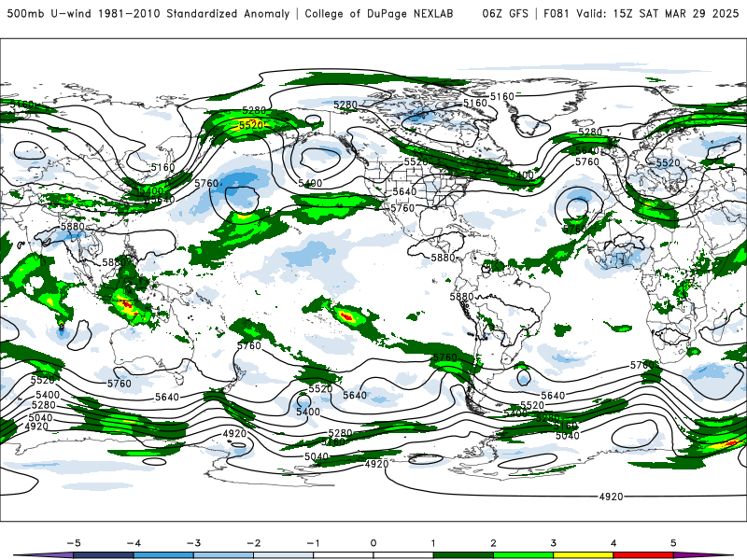Click the '-3' legend tick label
Screen dimensions: 747x560
(193, 543)
